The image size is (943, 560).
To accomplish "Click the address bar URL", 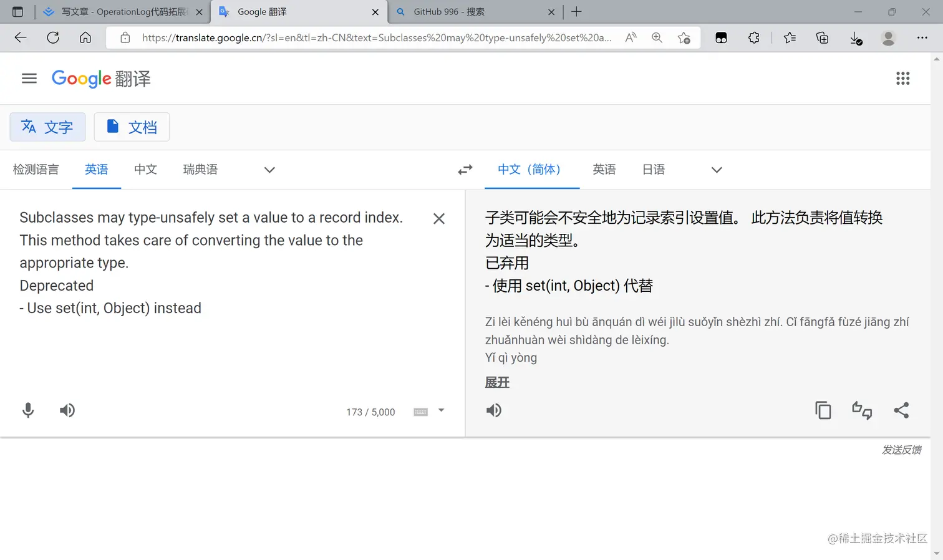I will [376, 37].
